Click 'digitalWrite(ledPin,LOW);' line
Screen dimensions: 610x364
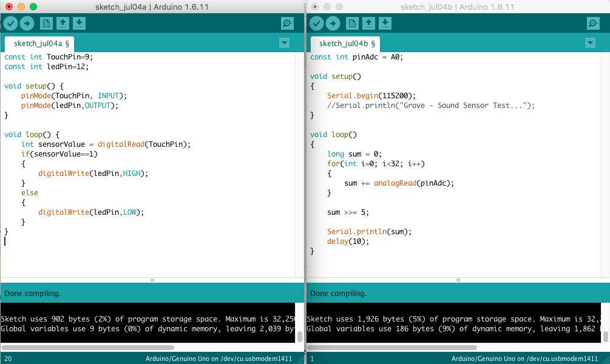point(91,212)
